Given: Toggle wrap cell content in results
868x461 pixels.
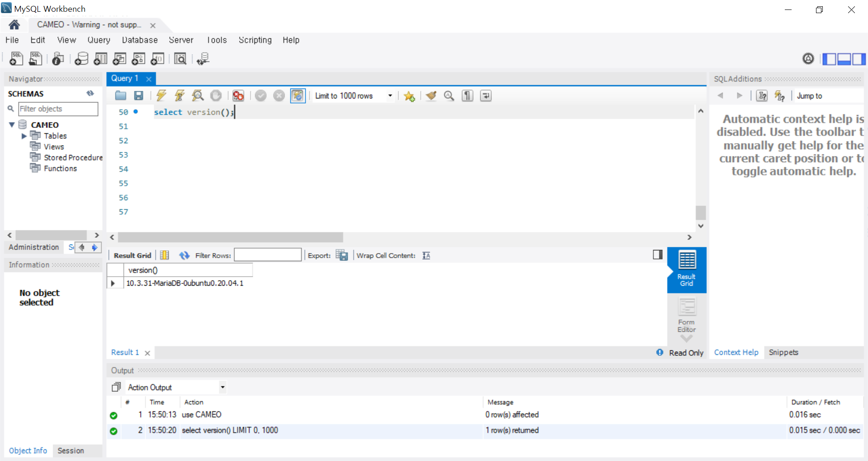Looking at the screenshot, I should click(x=426, y=255).
